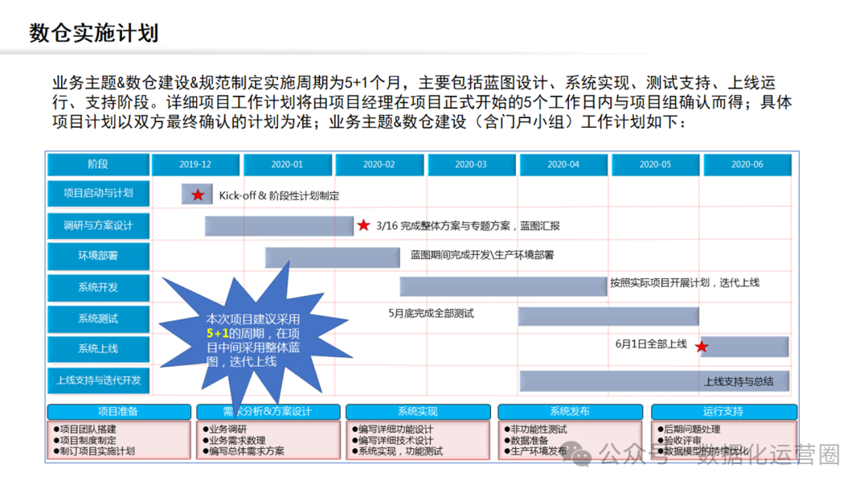The height and width of the screenshot is (489, 868).
Task: Select the blue starburst callout about 5+1 周期
Action: coord(254,339)
